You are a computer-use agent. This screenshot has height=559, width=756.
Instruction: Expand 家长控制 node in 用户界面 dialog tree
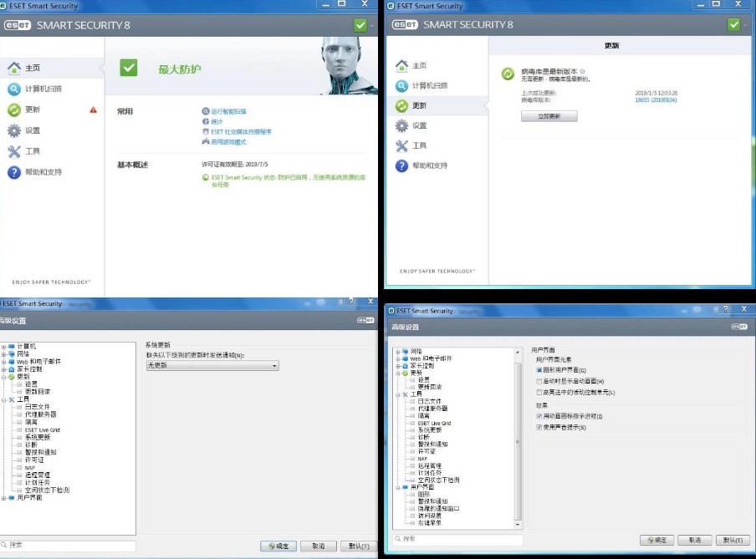[398, 366]
